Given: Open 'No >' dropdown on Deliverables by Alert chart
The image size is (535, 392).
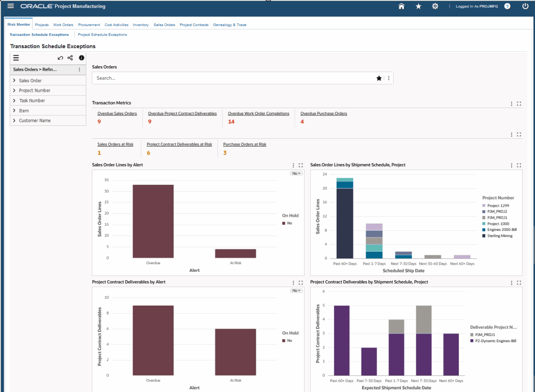Looking at the screenshot, I should 296,291.
